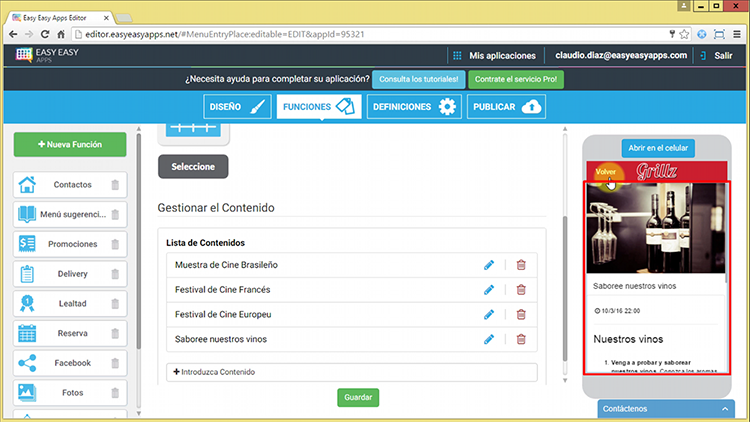The image size is (750, 422).
Task: Remove the Contactos function using its trash icon
Action: tap(115, 185)
